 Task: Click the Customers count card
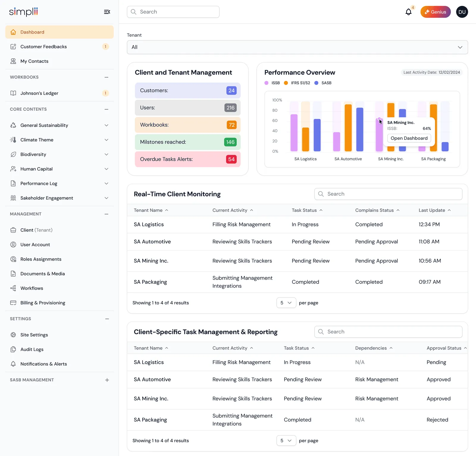188,90
